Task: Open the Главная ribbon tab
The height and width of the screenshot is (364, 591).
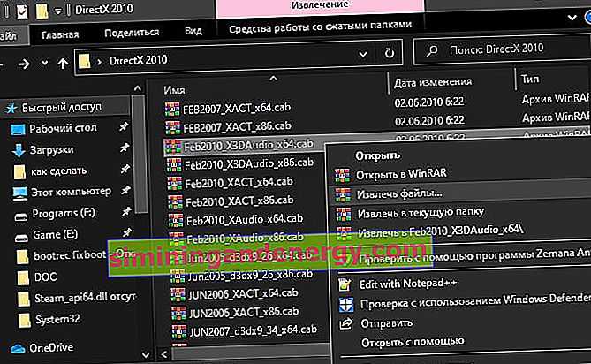Action: pyautogui.click(x=60, y=34)
